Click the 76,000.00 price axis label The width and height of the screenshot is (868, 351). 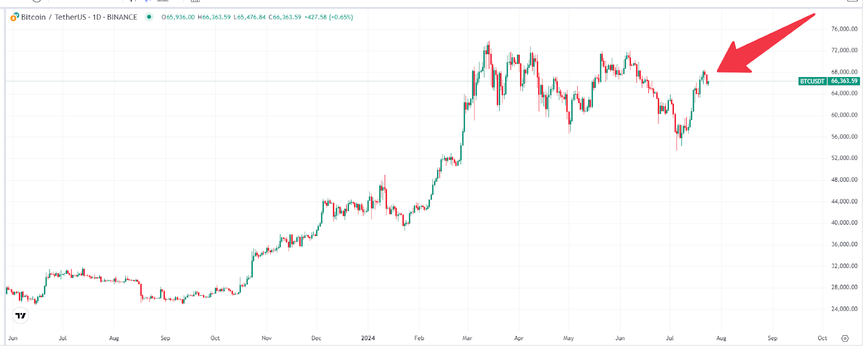[844, 29]
